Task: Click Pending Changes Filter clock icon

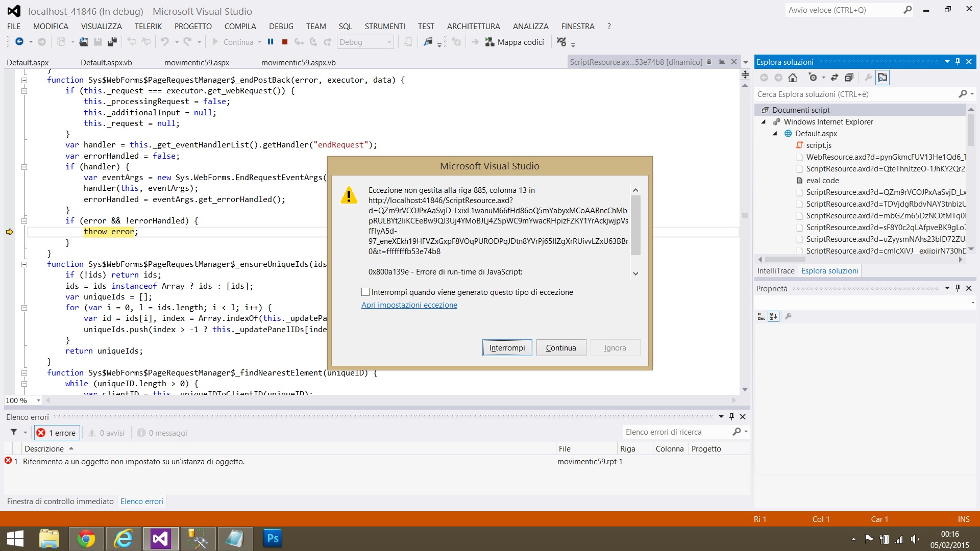Action: pyautogui.click(x=813, y=78)
